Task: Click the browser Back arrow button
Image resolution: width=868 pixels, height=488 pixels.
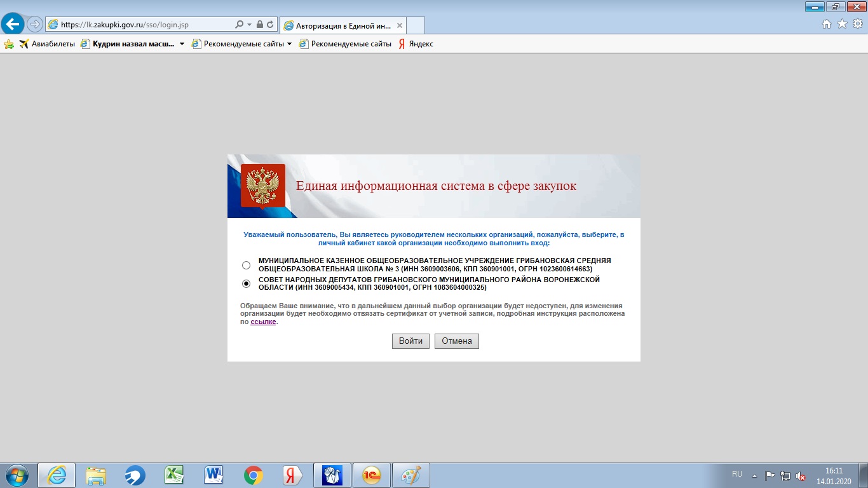Action: [13, 25]
